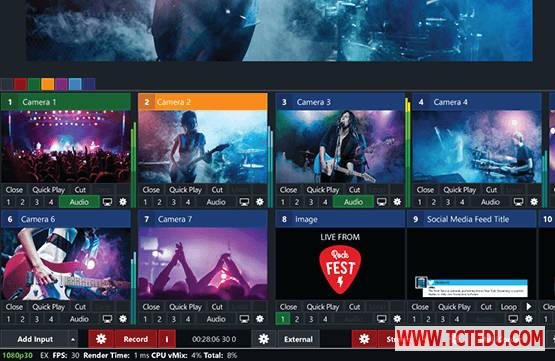
Task: Click Quick Play on Camera 6
Action: [48, 307]
